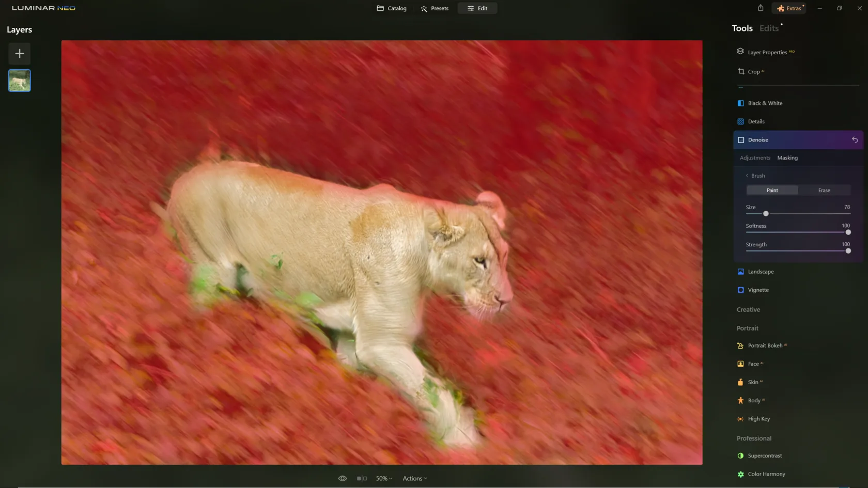The height and width of the screenshot is (488, 868).
Task: Select the lion layer thumbnail
Action: 19,81
